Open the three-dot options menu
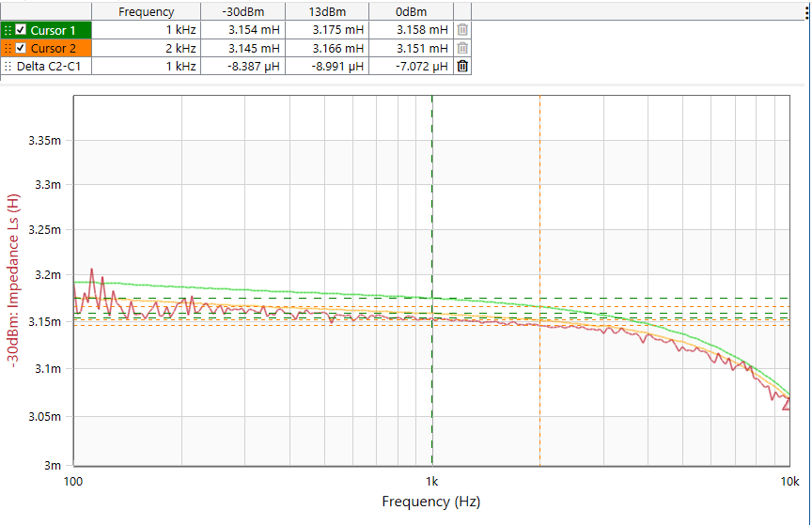 point(807,13)
